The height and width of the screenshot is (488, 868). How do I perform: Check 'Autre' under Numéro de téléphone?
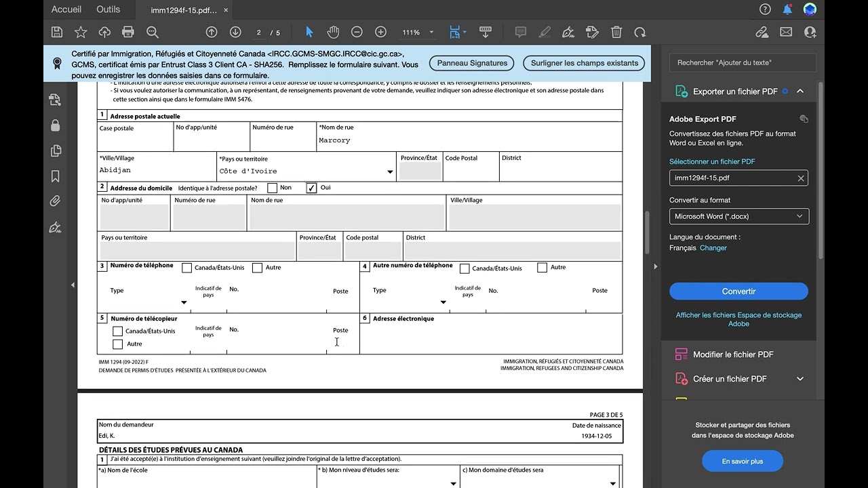(x=257, y=268)
